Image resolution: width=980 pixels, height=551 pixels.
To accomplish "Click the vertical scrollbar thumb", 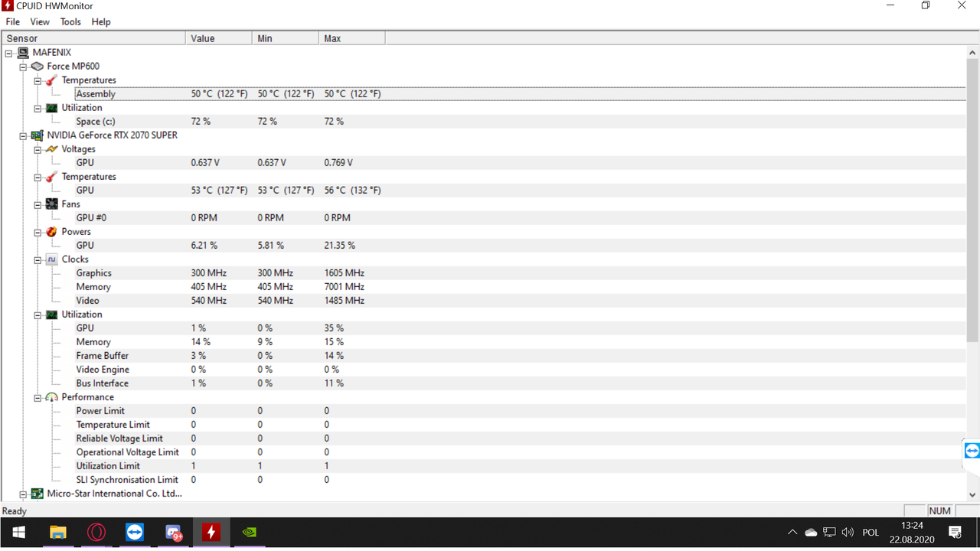I will 973,199.
